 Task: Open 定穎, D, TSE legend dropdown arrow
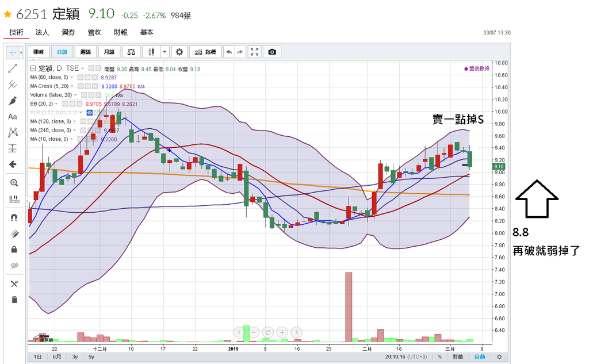pos(83,68)
